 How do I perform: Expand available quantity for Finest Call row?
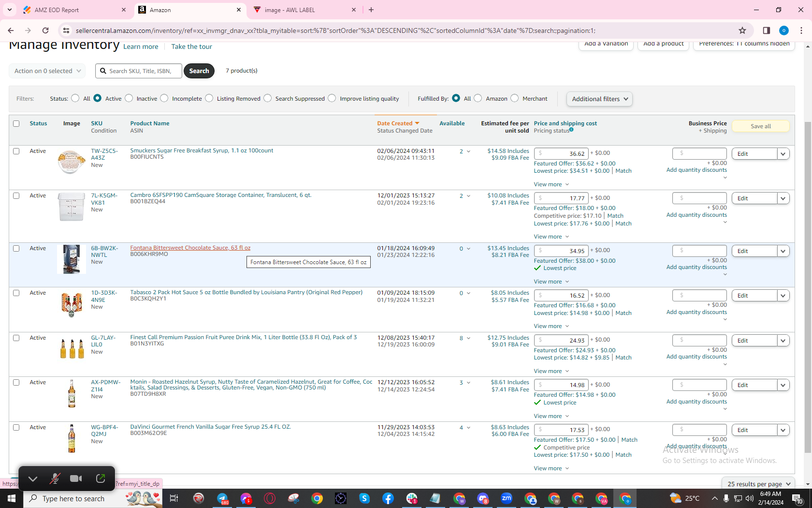(x=468, y=338)
